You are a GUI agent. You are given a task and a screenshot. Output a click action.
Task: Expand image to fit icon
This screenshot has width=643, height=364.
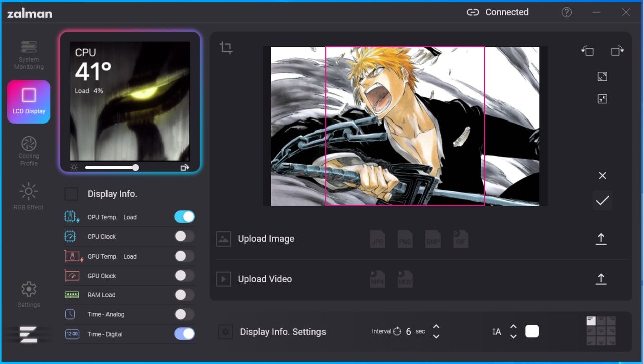click(602, 76)
